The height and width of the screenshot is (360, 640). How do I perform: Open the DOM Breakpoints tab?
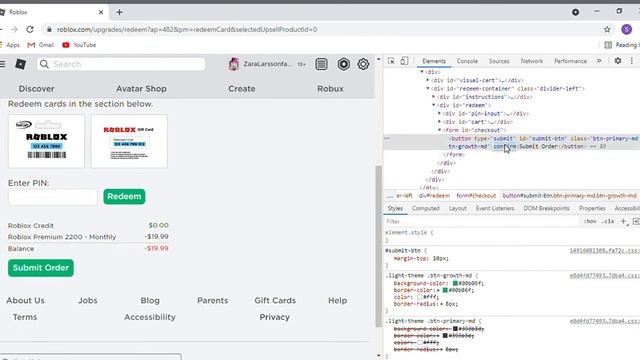(x=546, y=208)
